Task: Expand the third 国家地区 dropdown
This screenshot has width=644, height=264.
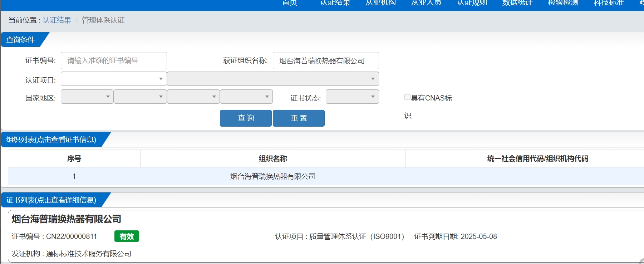Action: point(193,97)
